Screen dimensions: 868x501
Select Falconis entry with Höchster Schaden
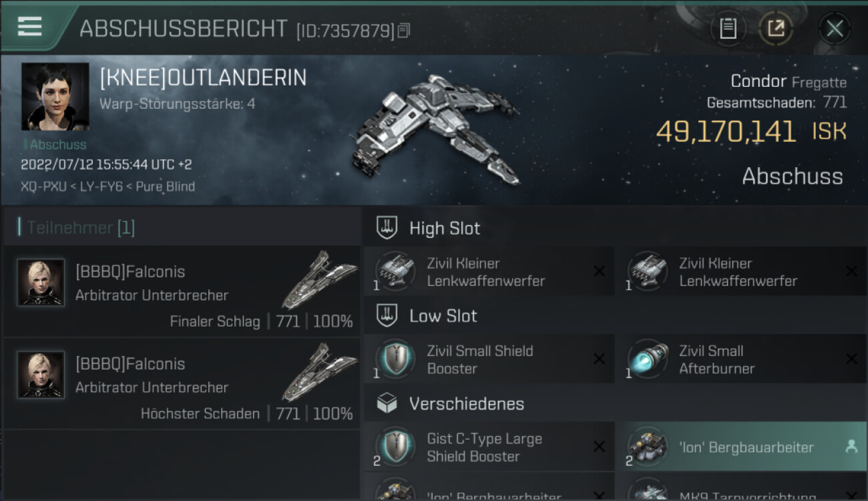tap(182, 383)
